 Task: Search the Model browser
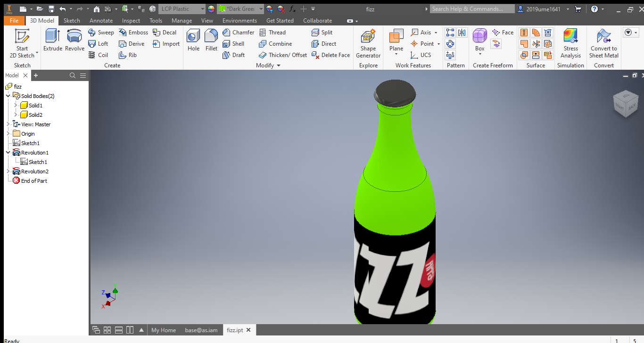click(72, 75)
